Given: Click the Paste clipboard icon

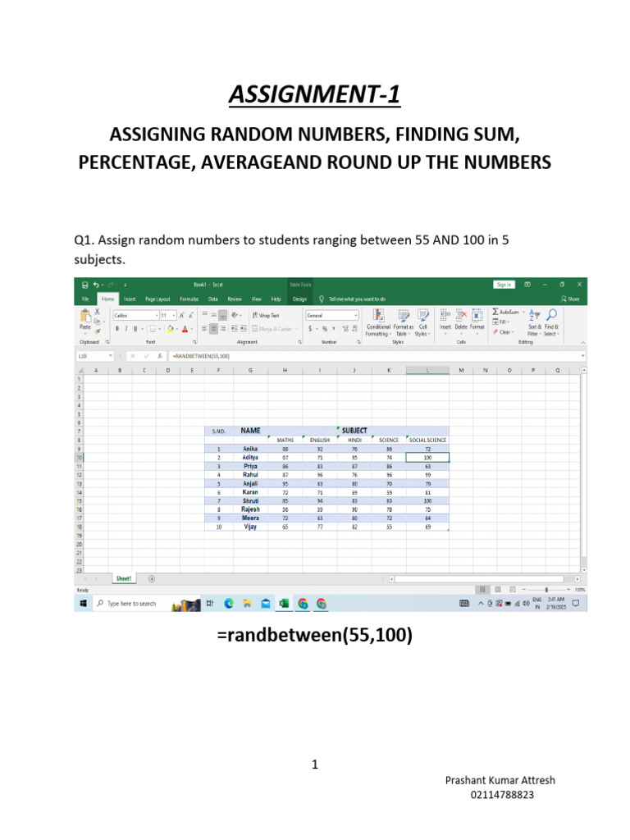Looking at the screenshot, I should 85,316.
